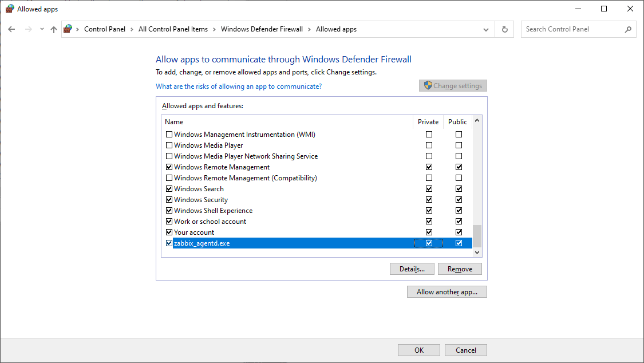The image size is (644, 363).
Task: Click the back navigation arrow
Action: tap(11, 29)
